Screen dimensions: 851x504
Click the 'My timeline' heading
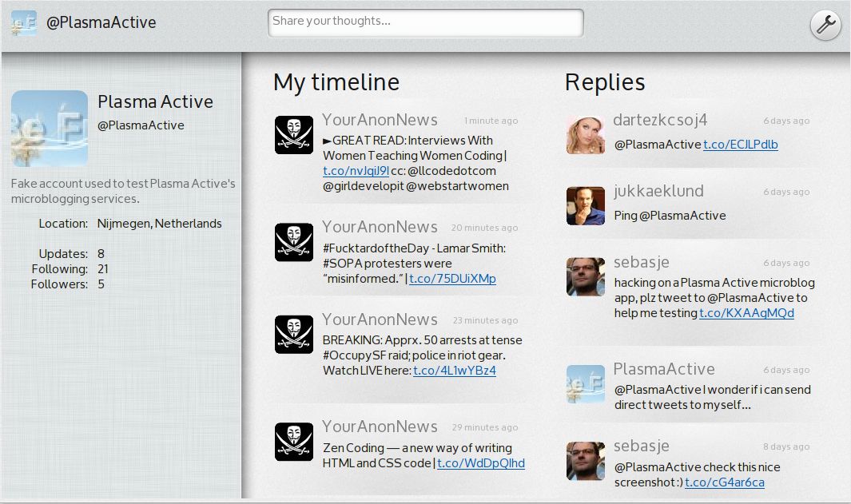[336, 83]
